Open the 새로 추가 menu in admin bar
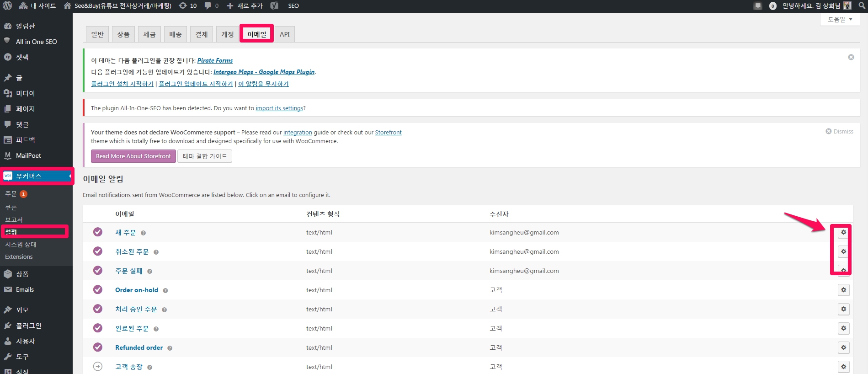This screenshot has height=374, width=868. coord(245,6)
